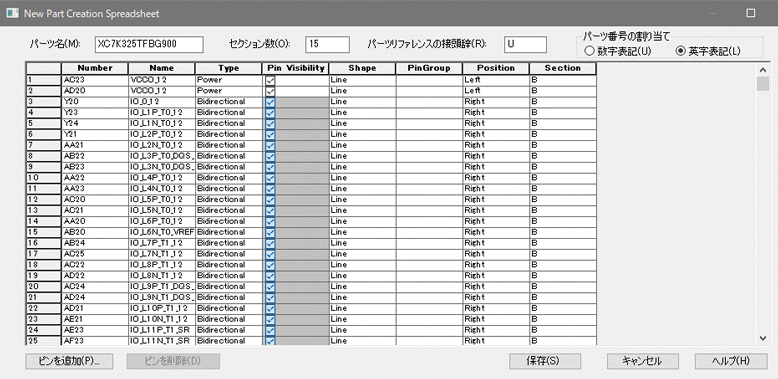This screenshot has width=778, height=379.
Task: Click the Section column header
Action: coord(563,68)
